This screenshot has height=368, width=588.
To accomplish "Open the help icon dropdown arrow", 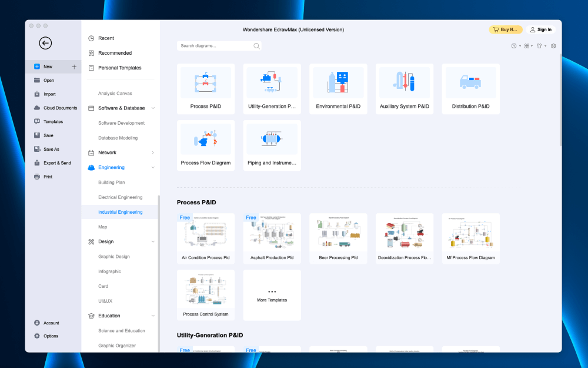I will point(520,46).
